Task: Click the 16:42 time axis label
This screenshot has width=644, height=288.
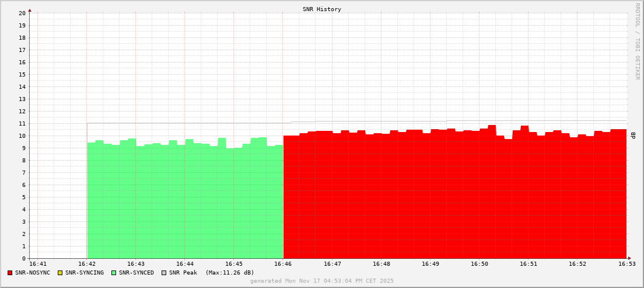Action: (x=87, y=265)
